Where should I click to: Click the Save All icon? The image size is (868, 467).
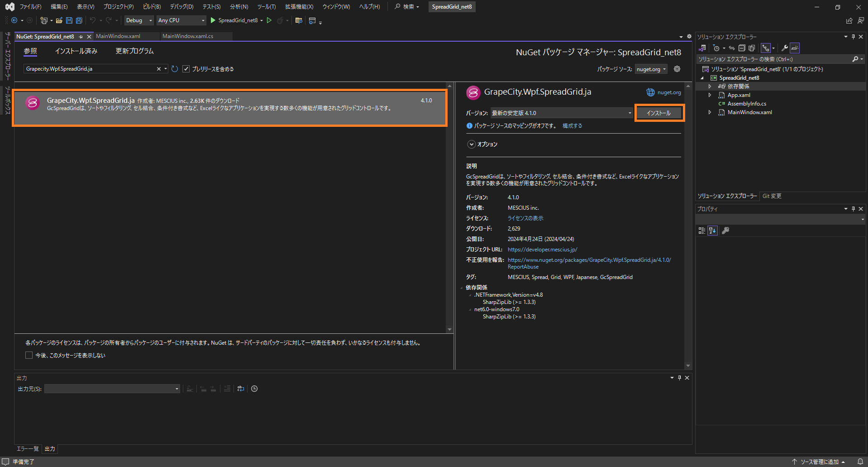click(x=79, y=20)
